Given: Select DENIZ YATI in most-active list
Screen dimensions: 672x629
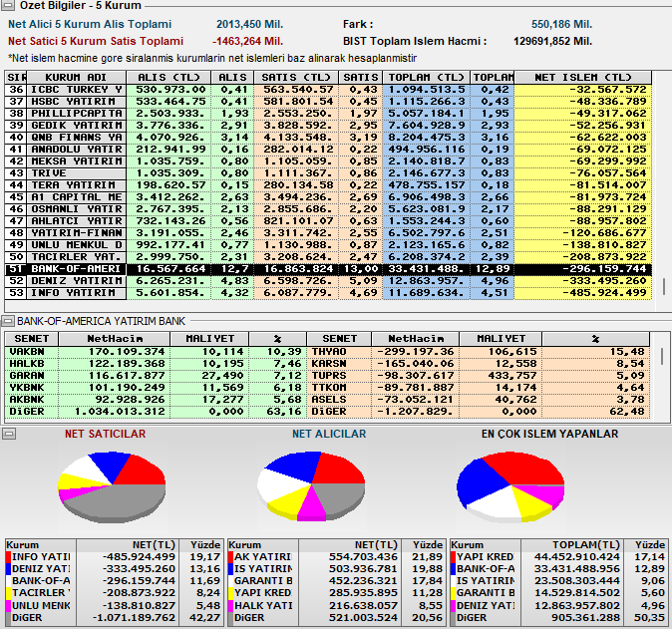Looking at the screenshot, I should 559,606.
